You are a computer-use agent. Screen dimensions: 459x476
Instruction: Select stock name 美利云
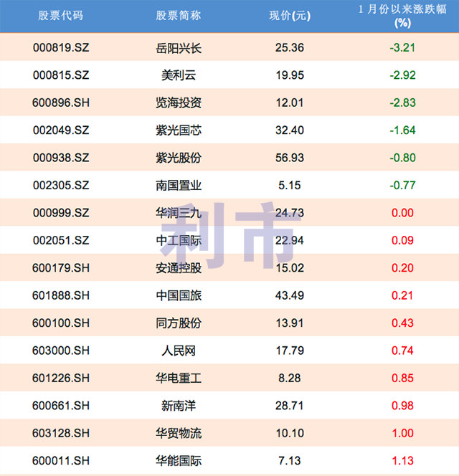point(179,75)
